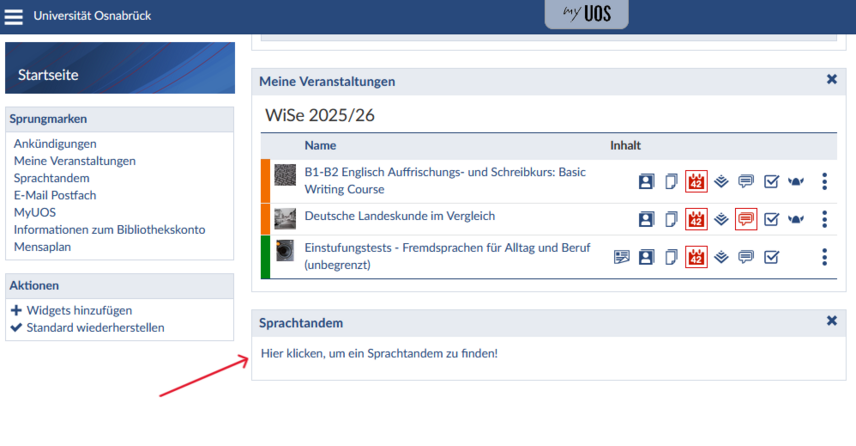Open three-dot menu for Basic Writing Course
Viewport: 856px width, 446px height.
tap(824, 182)
